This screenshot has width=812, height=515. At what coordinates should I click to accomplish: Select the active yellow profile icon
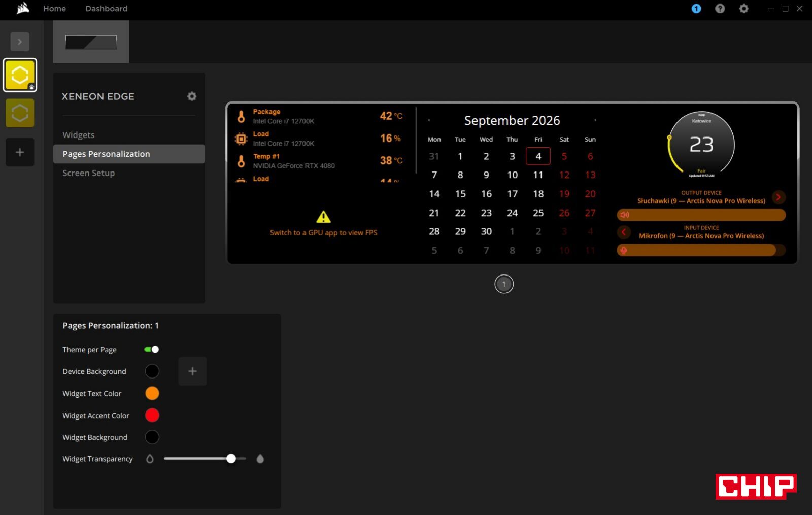point(20,75)
